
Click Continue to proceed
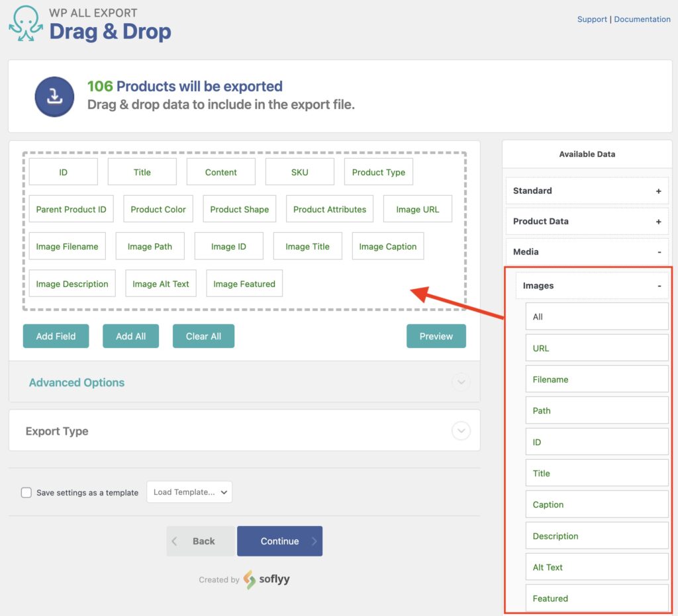pos(279,541)
